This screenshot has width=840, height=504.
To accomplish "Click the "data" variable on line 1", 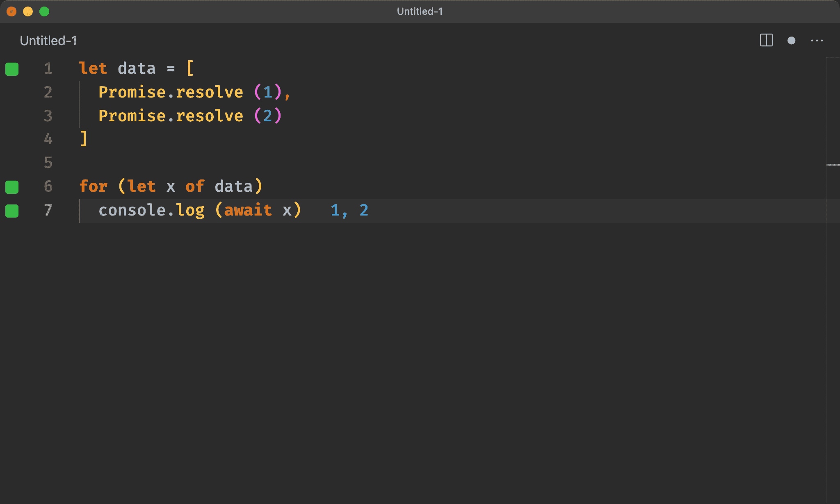I will pyautogui.click(x=137, y=68).
